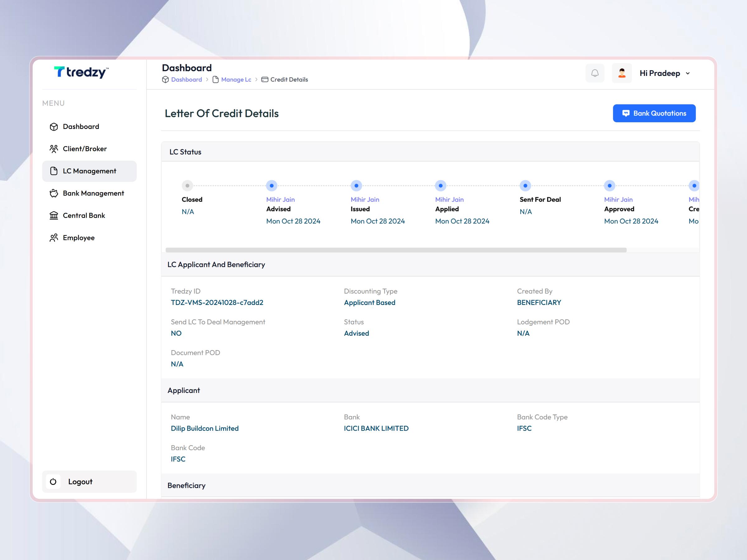The height and width of the screenshot is (560, 747).
Task: Click the power icon next to Logout
Action: point(53,482)
